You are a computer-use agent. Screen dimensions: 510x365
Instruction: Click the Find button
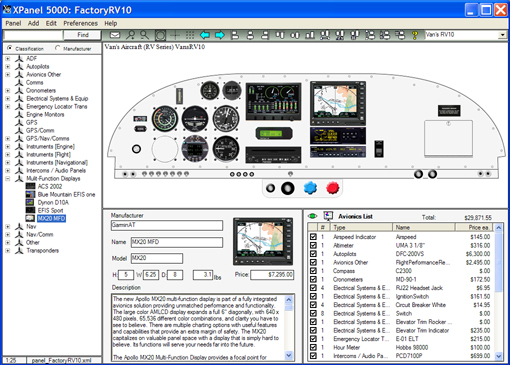[82, 35]
